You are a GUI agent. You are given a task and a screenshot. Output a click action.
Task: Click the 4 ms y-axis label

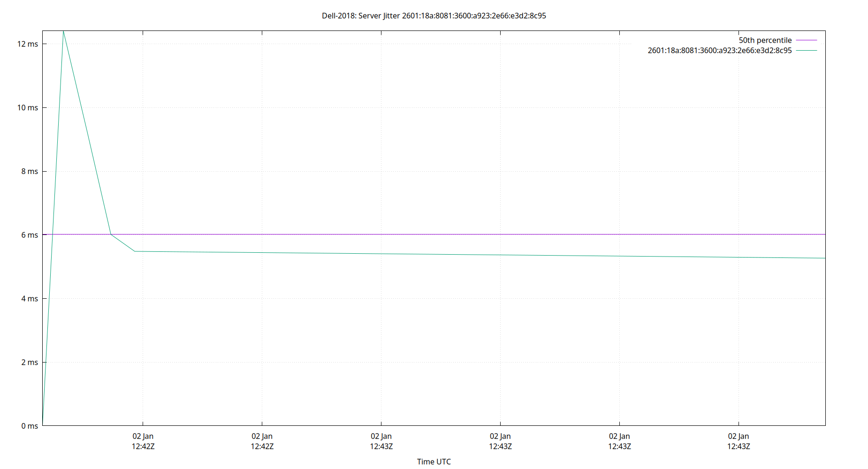(29, 298)
